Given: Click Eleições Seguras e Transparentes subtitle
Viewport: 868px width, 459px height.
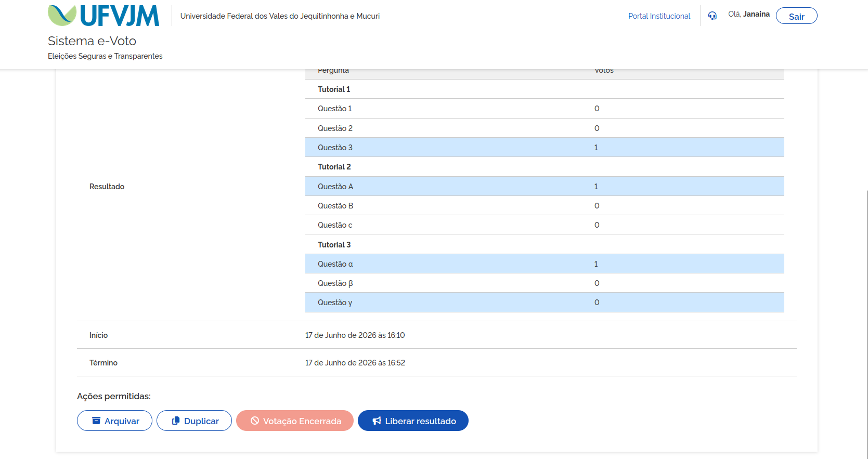Looking at the screenshot, I should coord(105,56).
